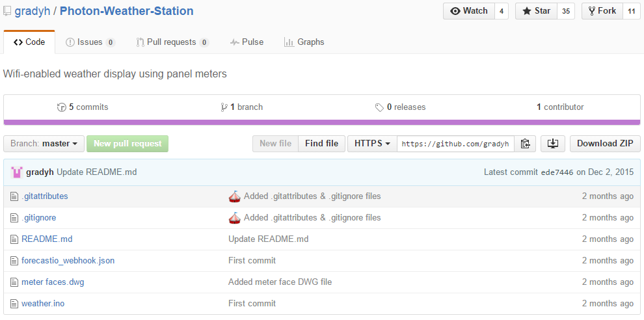Watch the Photon-Weather-Station repository

click(468, 11)
